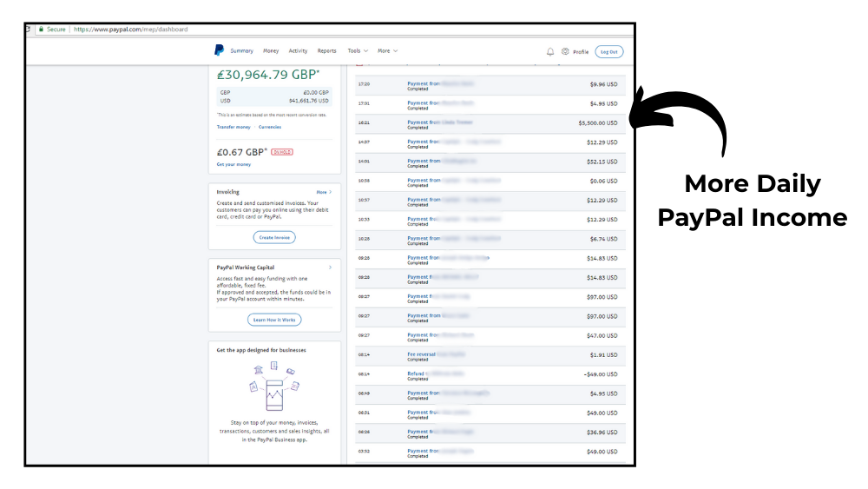Click the £30,964.79 GBP balance
This screenshot has height=489, width=868.
click(x=268, y=75)
